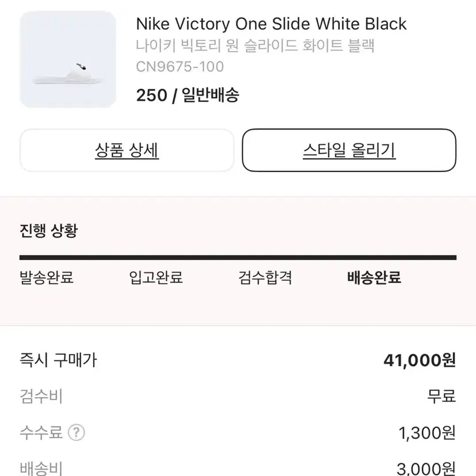Click the Korean product name text
This screenshot has width=476, height=476.
(x=255, y=46)
